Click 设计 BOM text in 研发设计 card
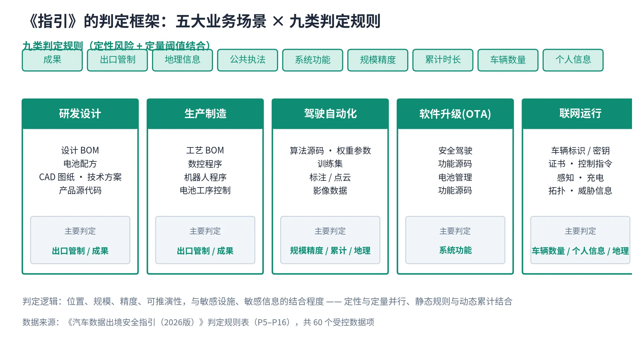 tap(80, 151)
